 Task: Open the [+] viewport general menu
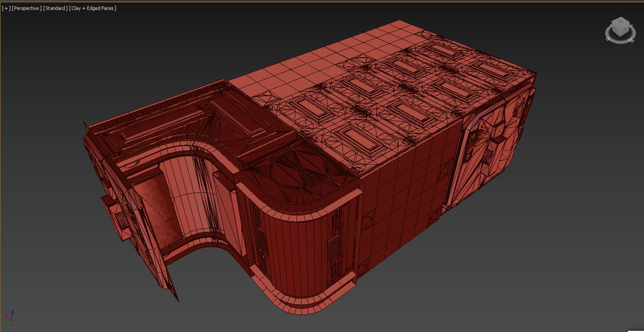click(6, 8)
